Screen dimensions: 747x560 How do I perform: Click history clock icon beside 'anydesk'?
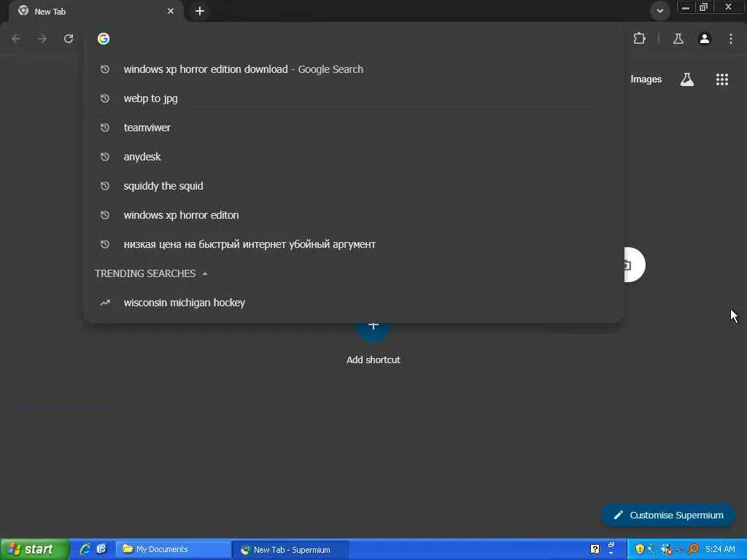pos(105,157)
